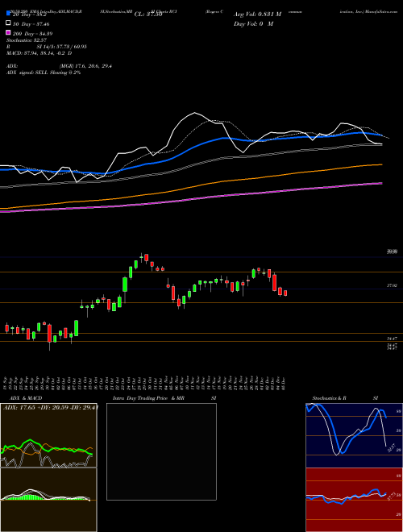The image size is (403, 532).
Task: Click the 'ADX: (MGR)' values line
Action: [59, 66]
